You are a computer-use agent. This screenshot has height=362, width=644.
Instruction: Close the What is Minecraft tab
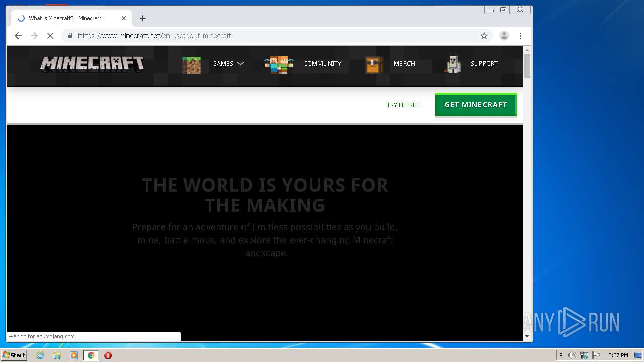tap(124, 18)
